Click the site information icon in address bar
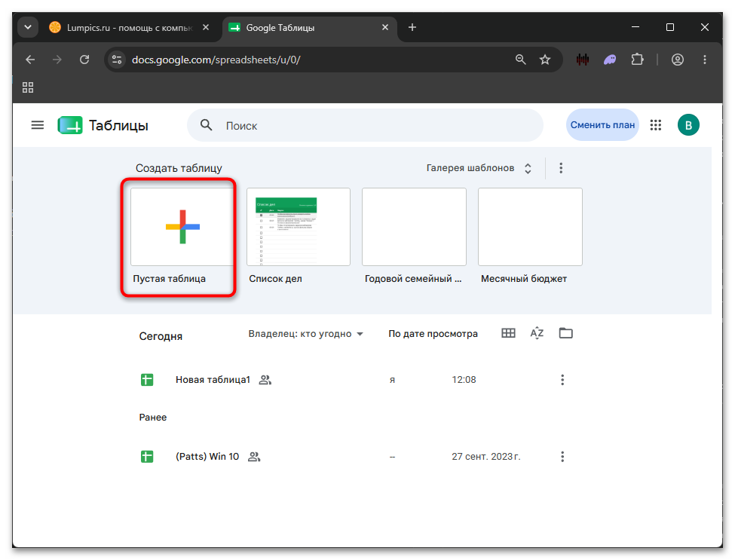Image resolution: width=735 pixels, height=560 pixels. [117, 60]
